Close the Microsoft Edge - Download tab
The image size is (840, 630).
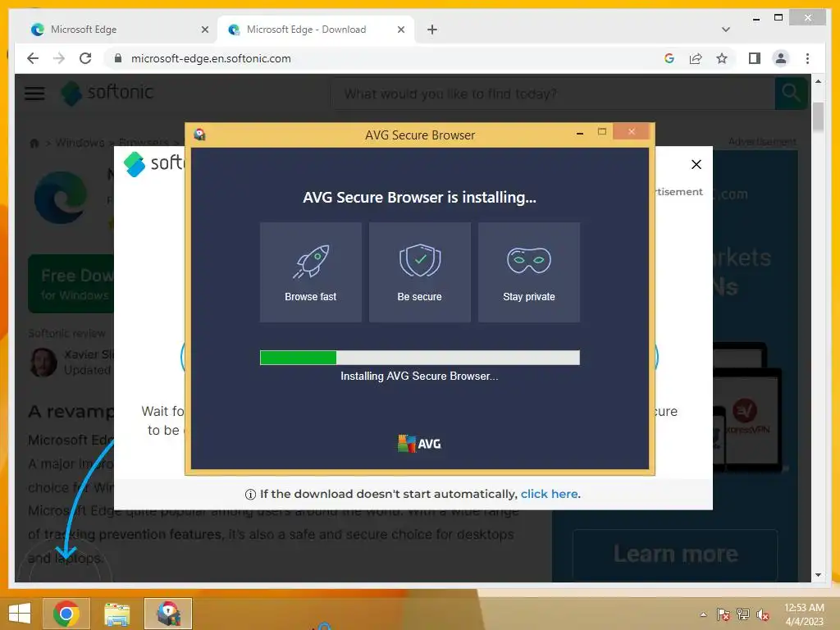(400, 30)
